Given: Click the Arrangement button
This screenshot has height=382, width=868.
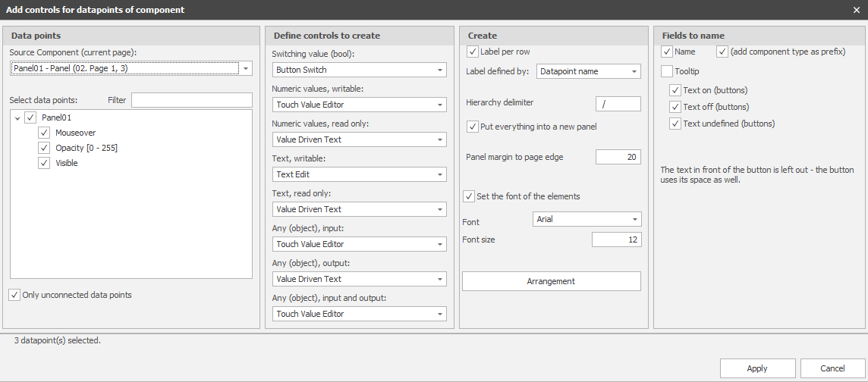Looking at the screenshot, I should click(x=552, y=281).
